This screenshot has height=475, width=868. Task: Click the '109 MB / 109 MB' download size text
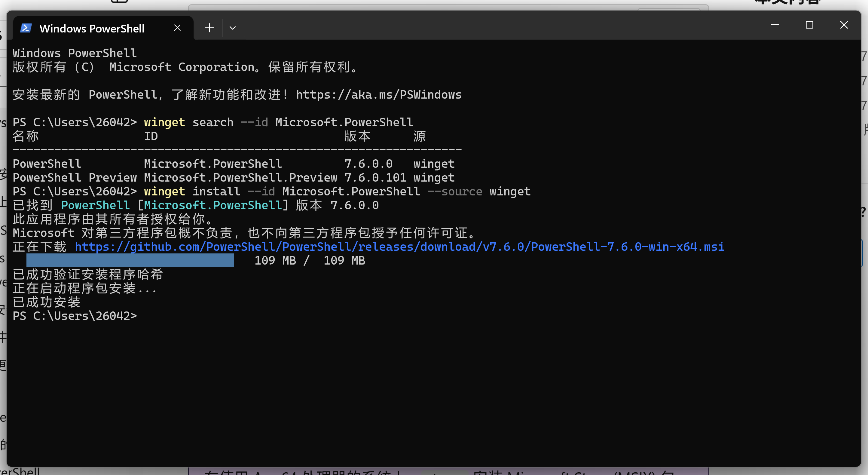coord(310,261)
